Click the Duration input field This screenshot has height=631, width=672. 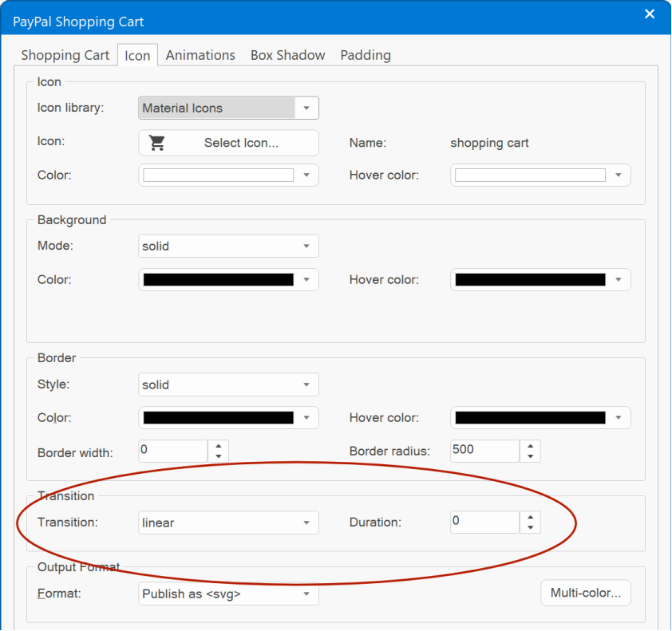click(x=484, y=522)
